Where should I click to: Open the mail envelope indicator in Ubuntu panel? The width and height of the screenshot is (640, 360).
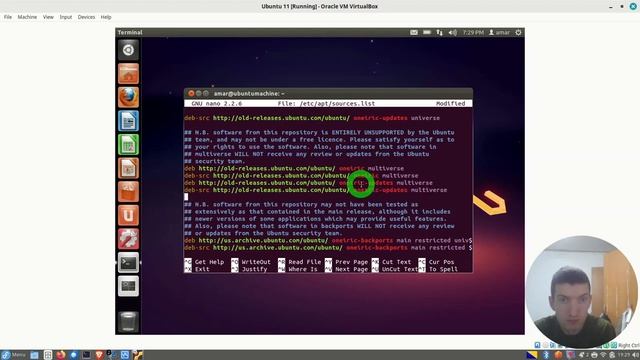click(x=414, y=32)
